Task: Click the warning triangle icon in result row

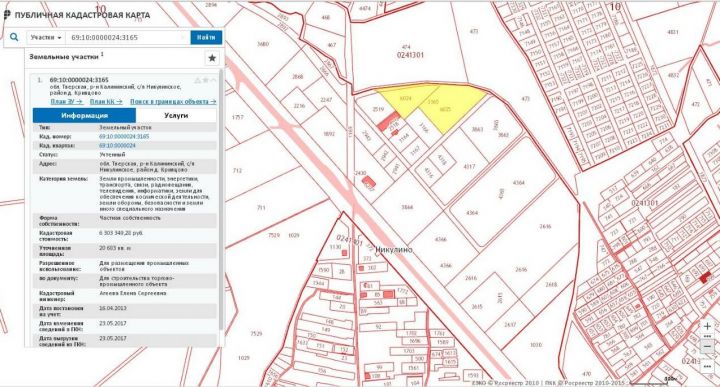Action: pos(197,80)
